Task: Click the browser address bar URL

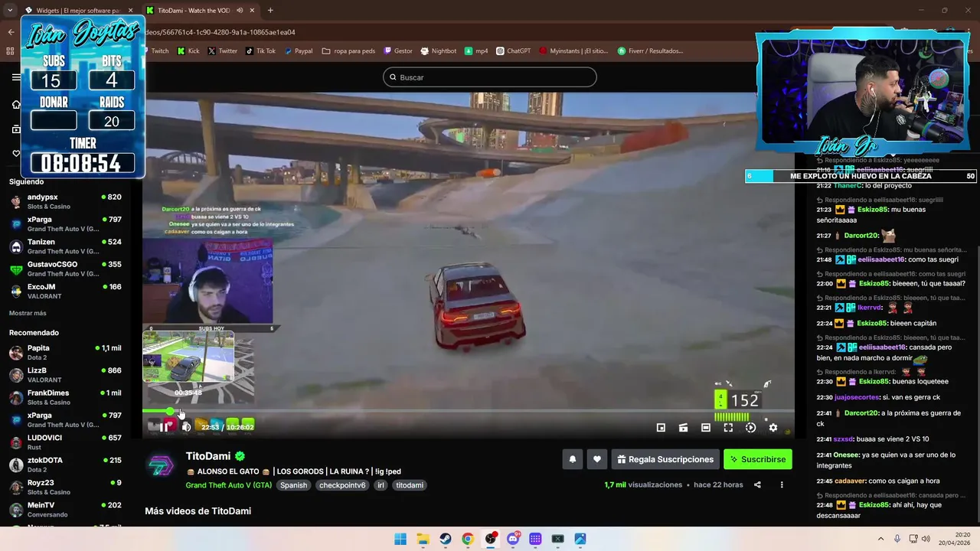Action: (x=220, y=32)
